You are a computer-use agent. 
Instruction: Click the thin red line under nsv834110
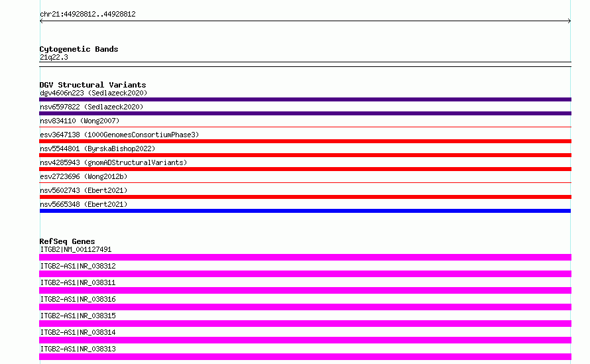click(x=305, y=127)
